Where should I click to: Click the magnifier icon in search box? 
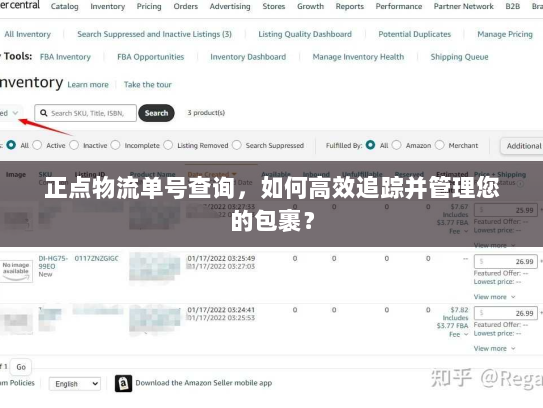pyautogui.click(x=44, y=113)
